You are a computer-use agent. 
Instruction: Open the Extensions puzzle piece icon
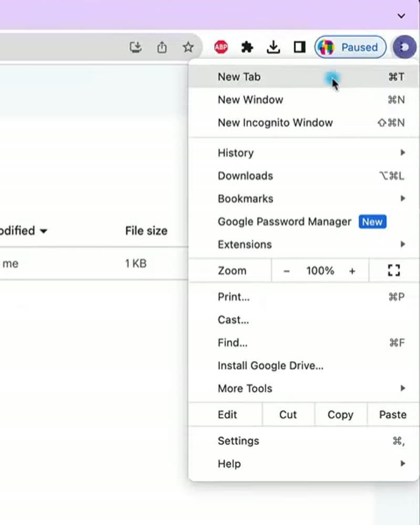247,47
